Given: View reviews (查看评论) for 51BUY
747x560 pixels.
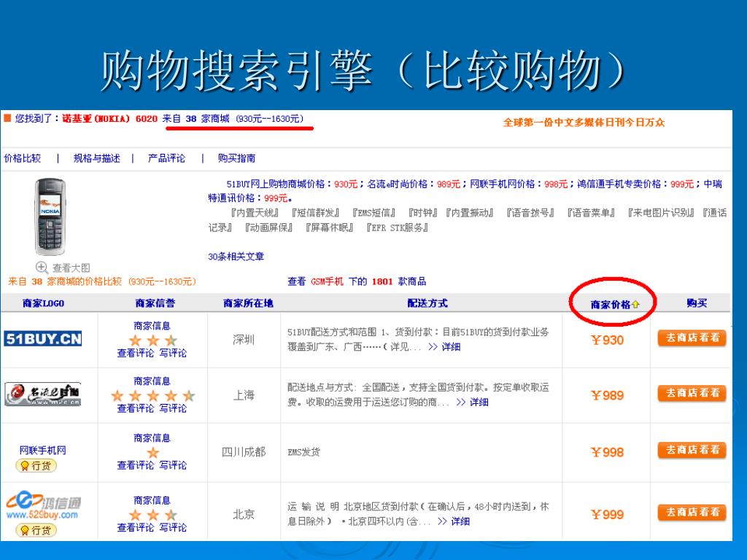Looking at the screenshot, I should pyautogui.click(x=135, y=353).
